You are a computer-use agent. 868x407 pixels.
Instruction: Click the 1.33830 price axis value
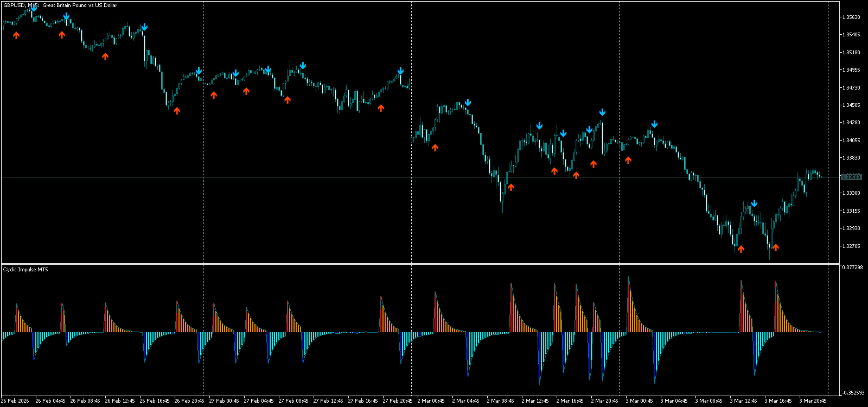click(851, 158)
